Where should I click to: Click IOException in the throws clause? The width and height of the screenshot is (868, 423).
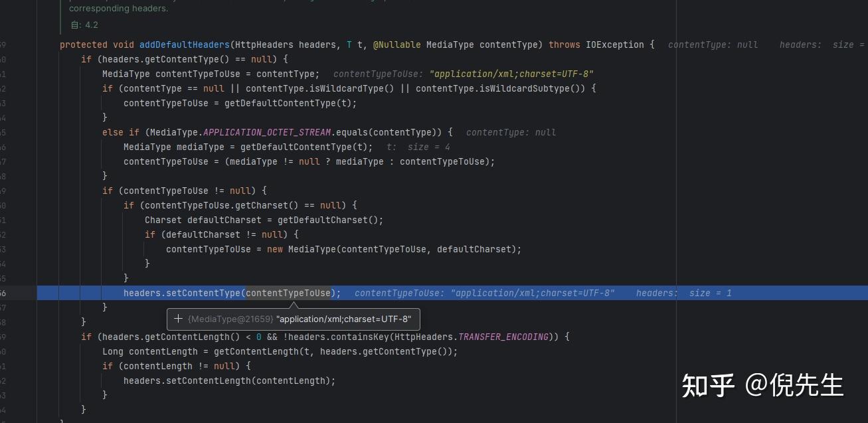point(615,44)
